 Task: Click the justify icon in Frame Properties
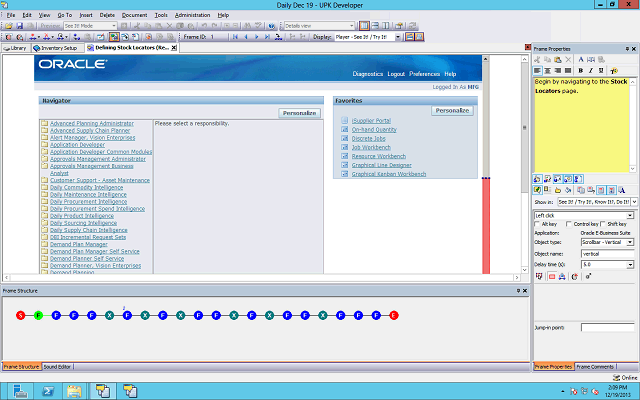pos(568,71)
